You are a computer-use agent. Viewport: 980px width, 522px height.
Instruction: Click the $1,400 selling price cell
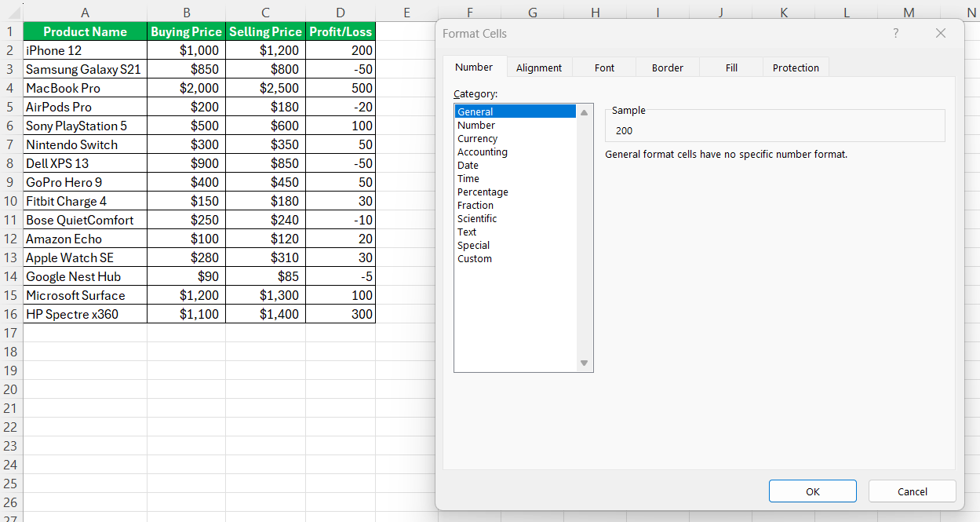point(265,314)
